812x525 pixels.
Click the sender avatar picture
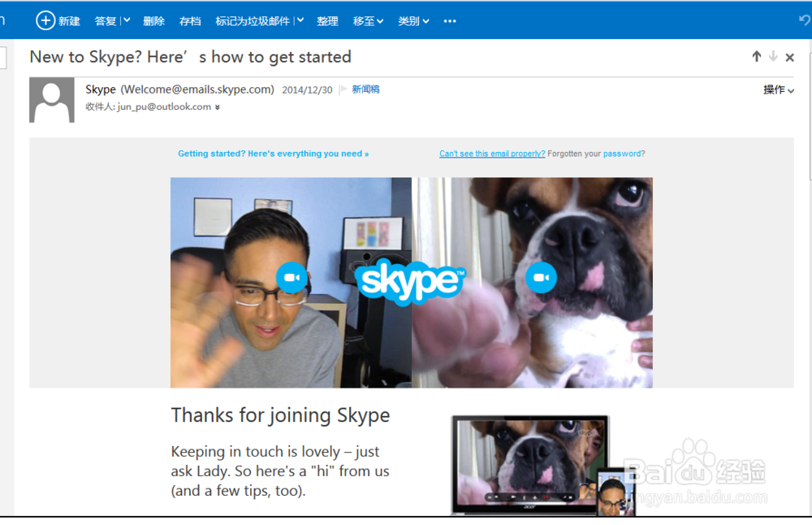(x=52, y=100)
